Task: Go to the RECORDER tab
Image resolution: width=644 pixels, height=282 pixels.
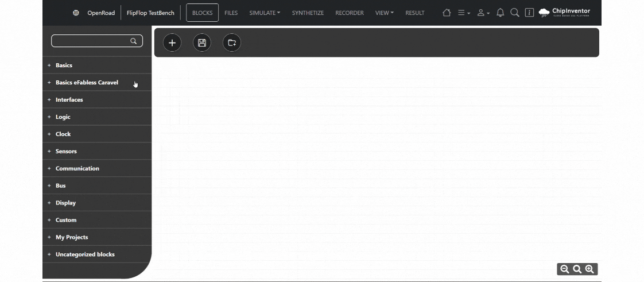Action: tap(350, 13)
